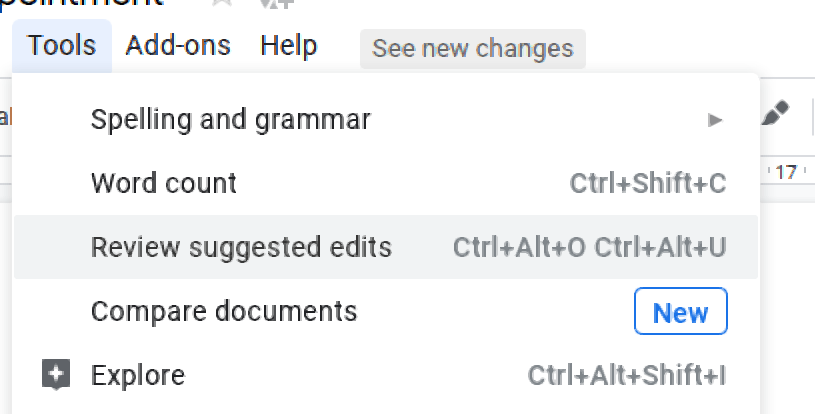Screen dimensions: 815x414
Task: Close the open Tools menu tab
Action: 62,46
